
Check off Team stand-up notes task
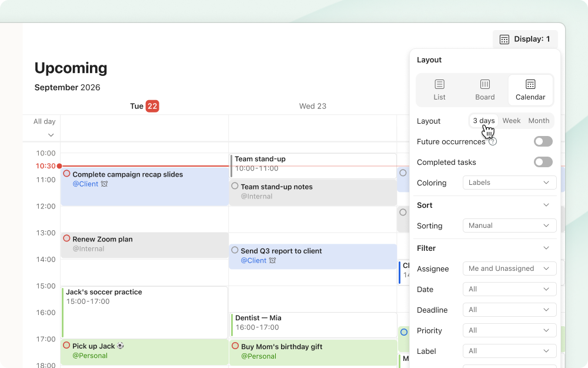click(235, 185)
